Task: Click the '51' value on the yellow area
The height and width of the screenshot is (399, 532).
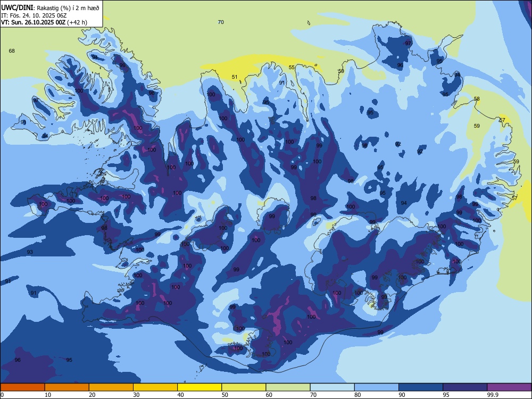Action: tap(235, 77)
